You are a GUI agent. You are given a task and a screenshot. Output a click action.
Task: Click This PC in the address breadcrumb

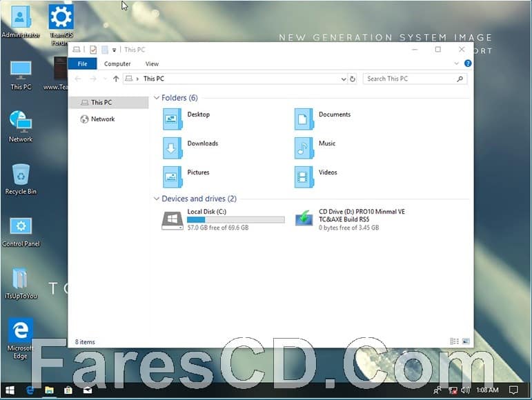(154, 79)
